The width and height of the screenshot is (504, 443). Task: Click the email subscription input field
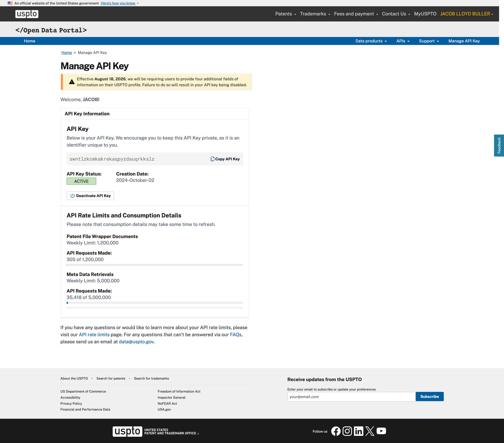click(x=351, y=397)
